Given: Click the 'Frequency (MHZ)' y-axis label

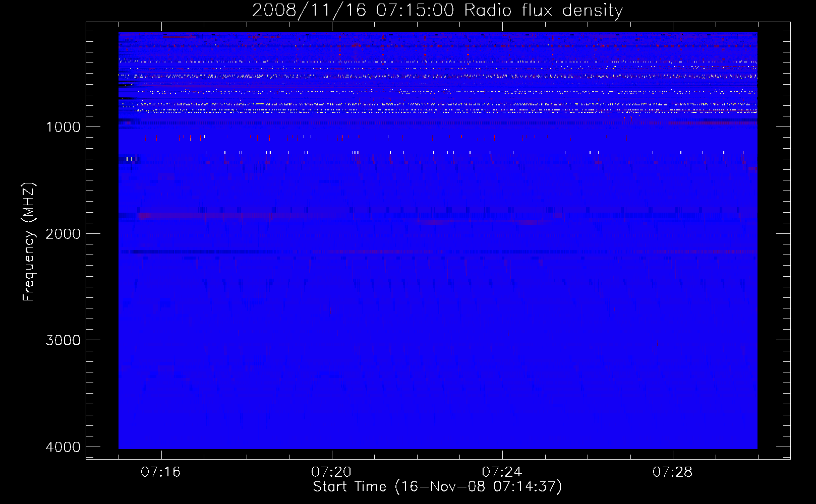Looking at the screenshot, I should (29, 242).
